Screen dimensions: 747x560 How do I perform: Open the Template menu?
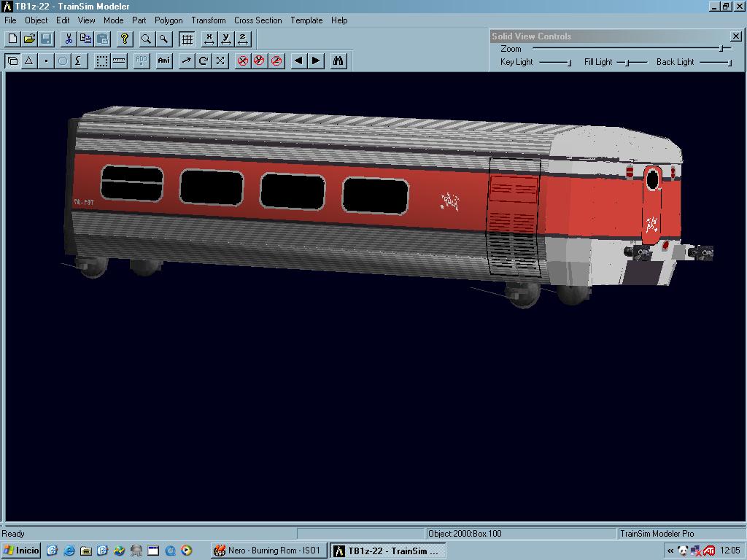(306, 20)
